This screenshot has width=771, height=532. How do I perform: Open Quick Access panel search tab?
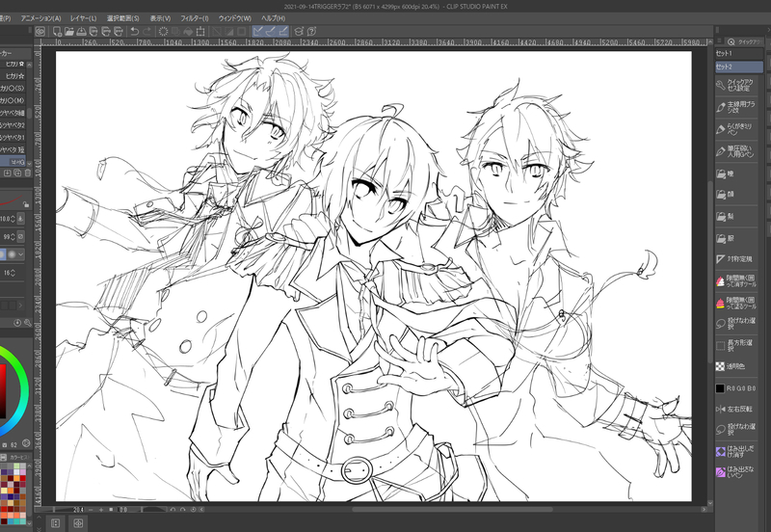pos(743,42)
